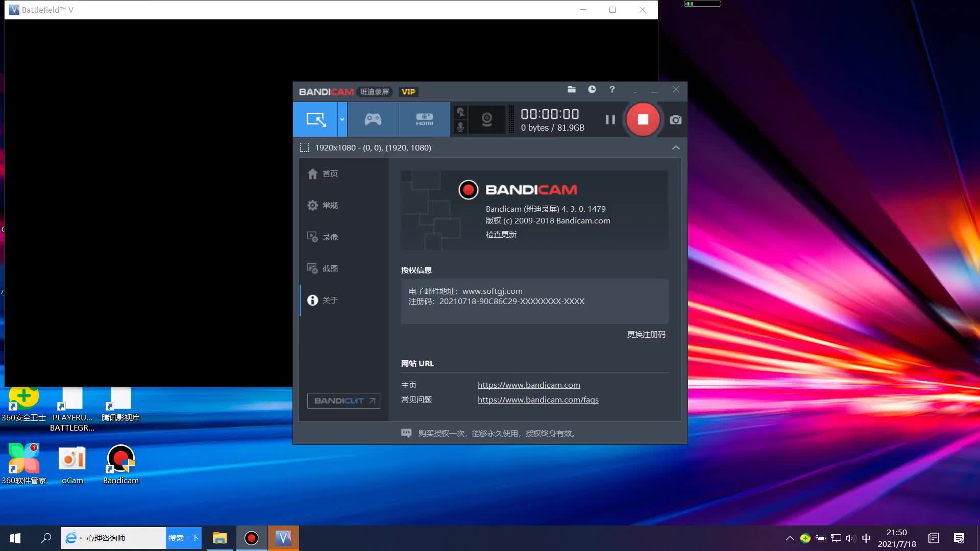Open volume tray icon
Viewport: 980px width, 551px height.
click(x=850, y=538)
